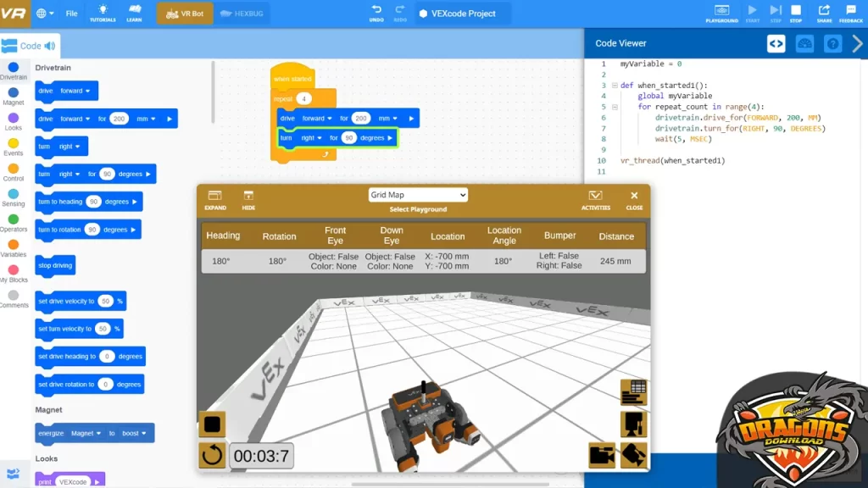The width and height of the screenshot is (868, 488).
Task: Expand the playground window with Expand icon
Action: 215,199
